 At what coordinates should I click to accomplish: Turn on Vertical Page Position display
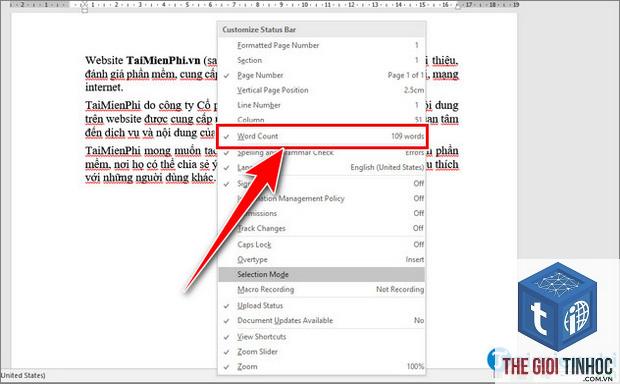(x=322, y=90)
